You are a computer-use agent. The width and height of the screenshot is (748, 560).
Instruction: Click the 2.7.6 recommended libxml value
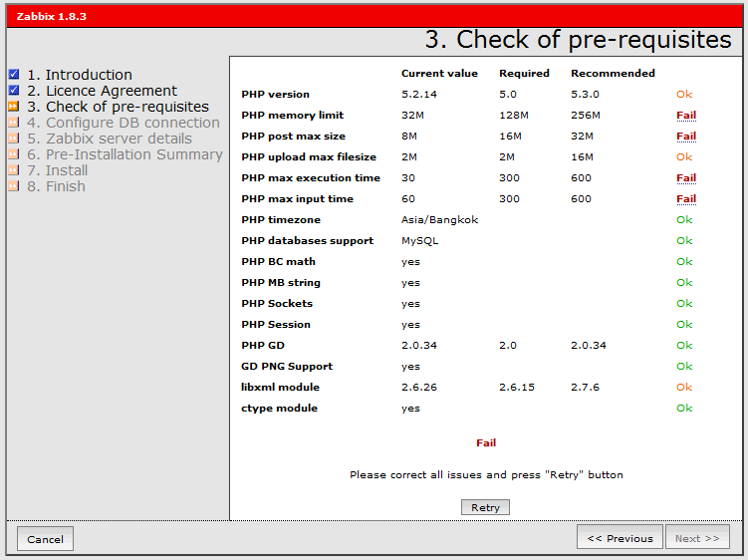585,388
